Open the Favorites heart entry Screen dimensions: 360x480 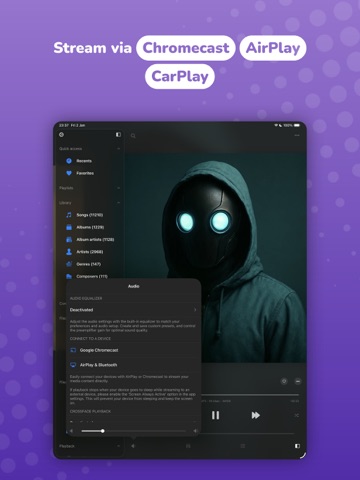point(80,173)
